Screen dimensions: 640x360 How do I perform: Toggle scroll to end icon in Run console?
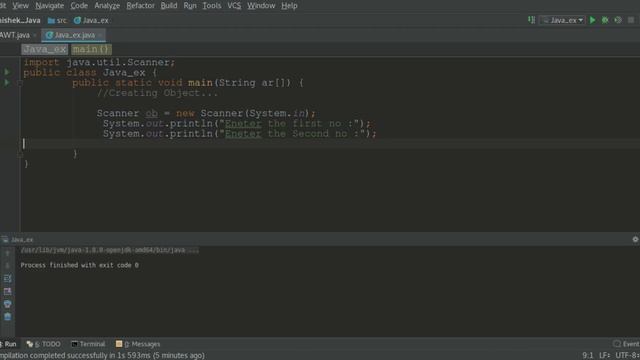(7, 291)
